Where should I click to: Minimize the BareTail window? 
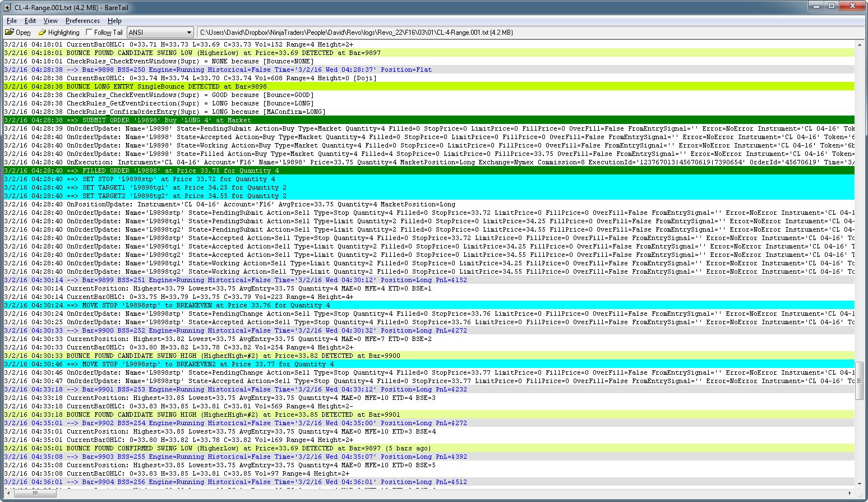[x=816, y=6]
